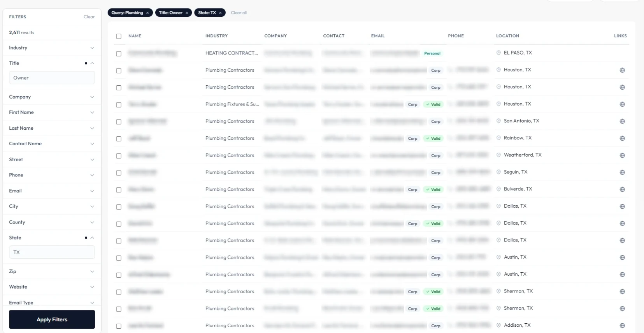Image resolution: width=644 pixels, height=333 pixels.
Task: Sort by the NAME column header
Action: [x=135, y=36]
